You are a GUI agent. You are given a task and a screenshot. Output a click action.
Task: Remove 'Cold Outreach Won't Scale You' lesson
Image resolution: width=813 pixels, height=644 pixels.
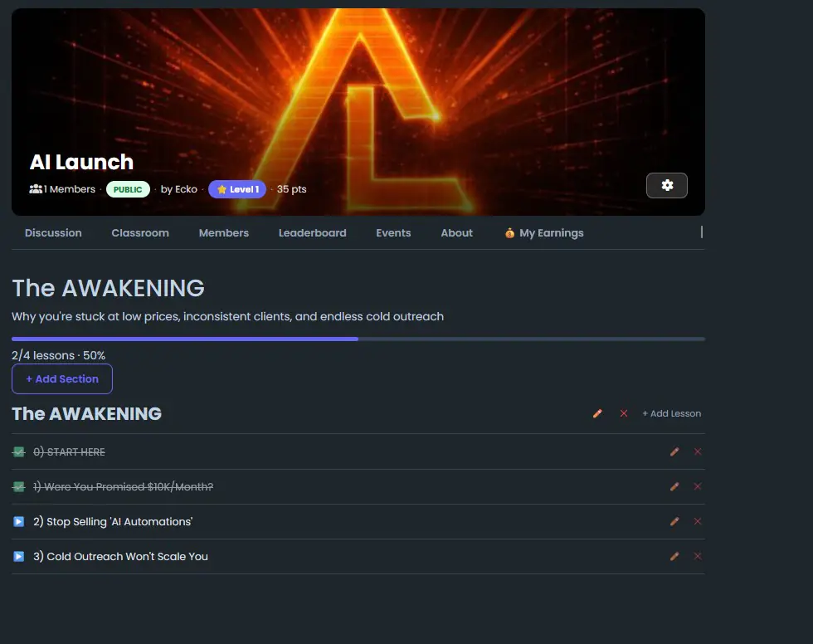pos(698,556)
